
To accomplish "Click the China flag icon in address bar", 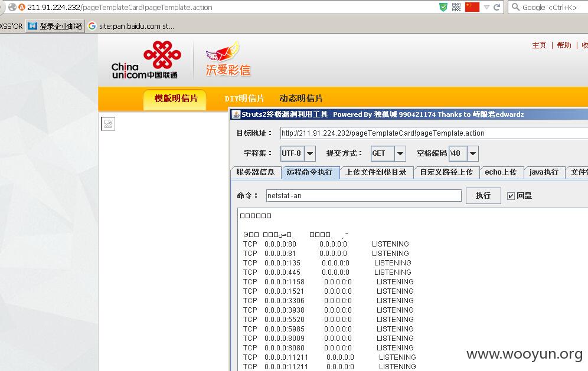I will (472, 7).
